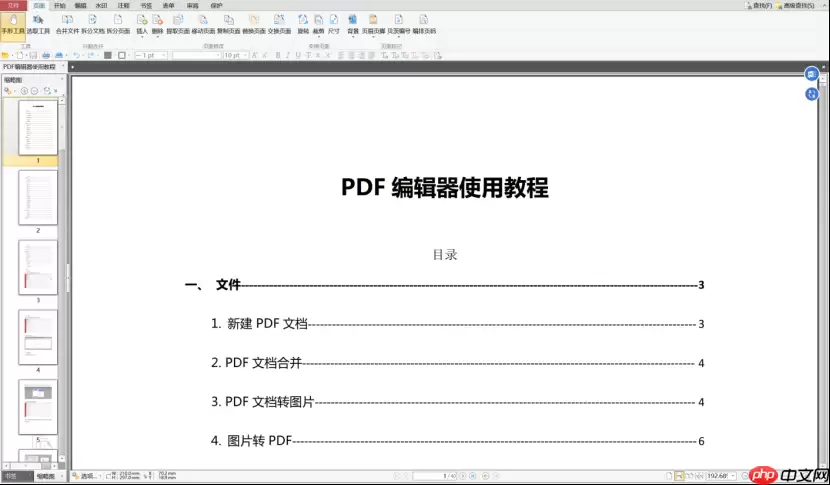
Task: Click the advanced search button at top right
Action: [x=796, y=5]
